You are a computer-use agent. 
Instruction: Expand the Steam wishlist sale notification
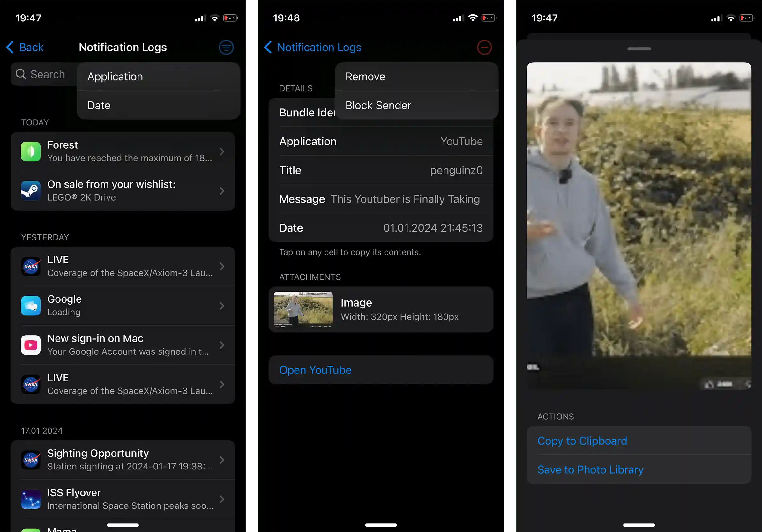[222, 191]
